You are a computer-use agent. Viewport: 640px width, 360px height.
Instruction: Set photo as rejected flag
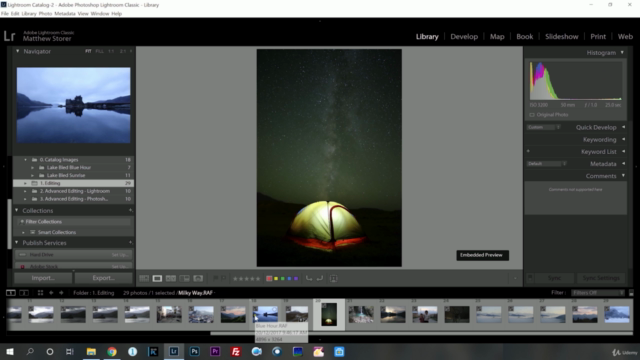click(223, 278)
